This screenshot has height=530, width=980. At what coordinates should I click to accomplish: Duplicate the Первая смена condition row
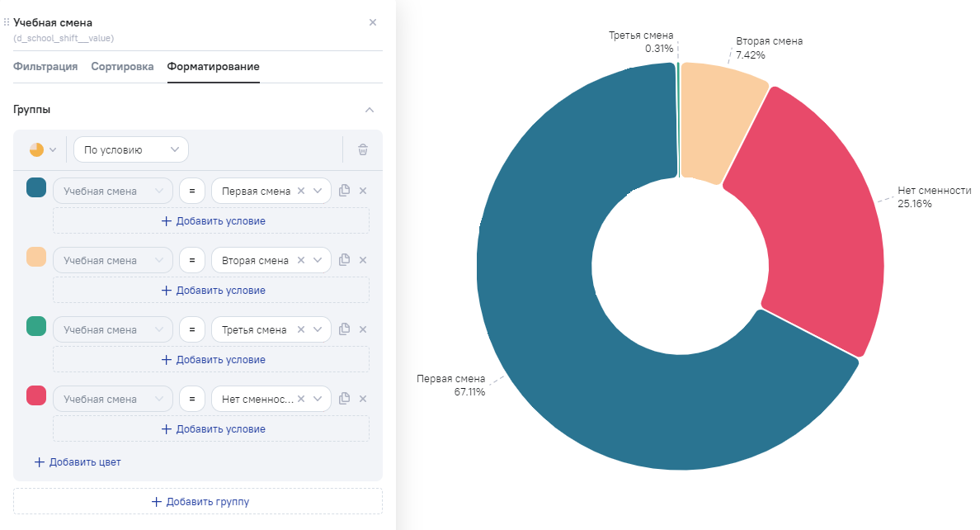[345, 191]
